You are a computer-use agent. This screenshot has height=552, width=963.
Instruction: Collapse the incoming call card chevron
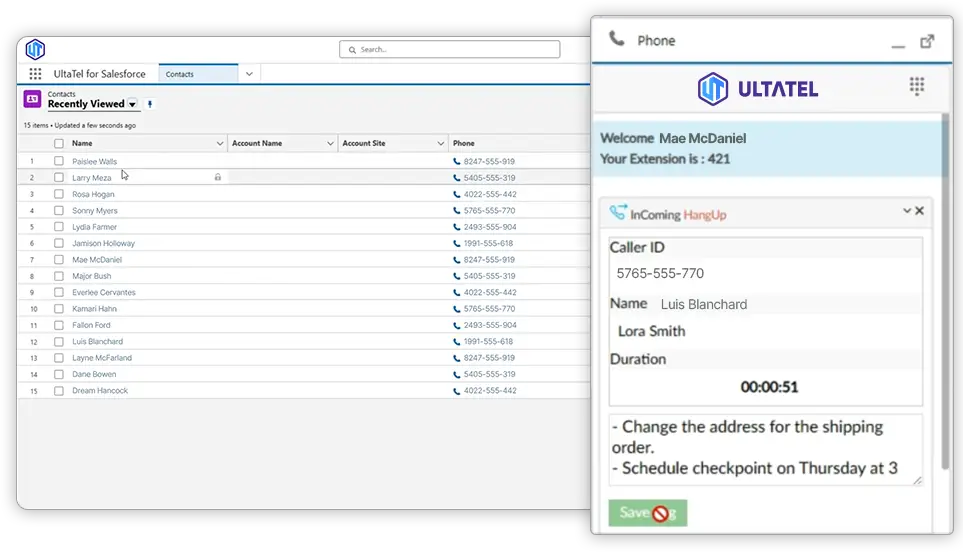pos(907,211)
